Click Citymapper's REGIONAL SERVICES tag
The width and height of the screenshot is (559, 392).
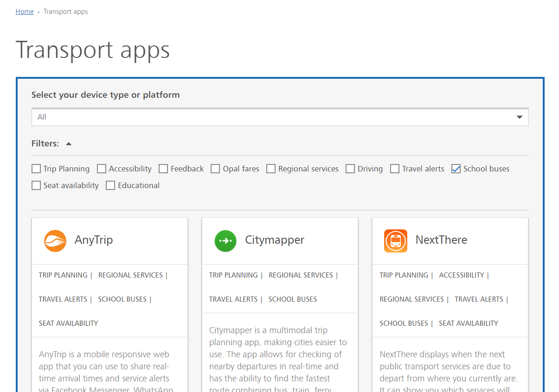pos(301,275)
